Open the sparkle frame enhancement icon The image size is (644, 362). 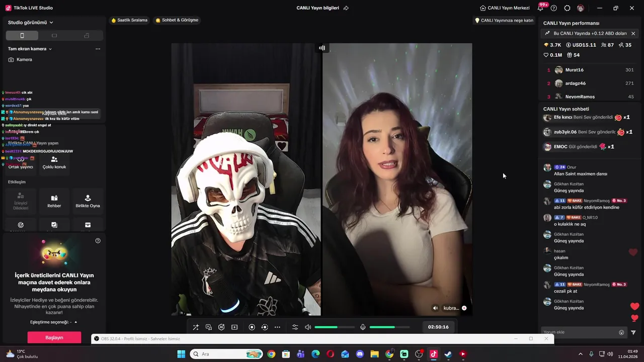[x=234, y=327]
